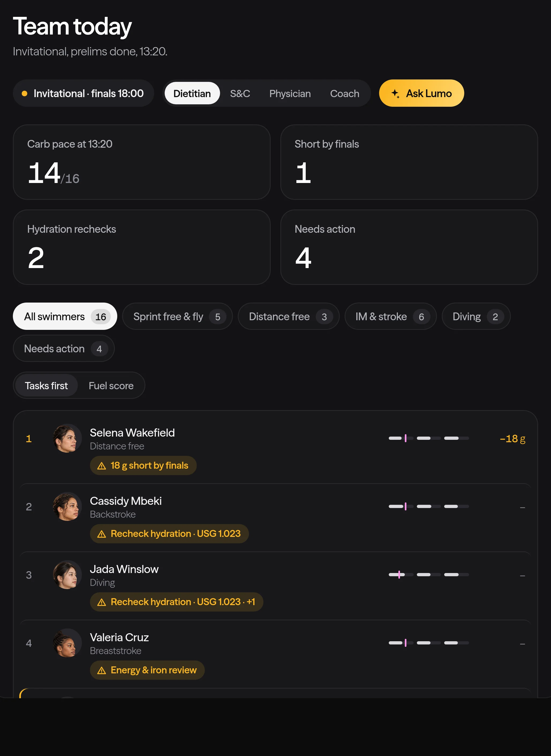The height and width of the screenshot is (756, 551).
Task: Select the Physician role tab
Action: pyautogui.click(x=290, y=93)
